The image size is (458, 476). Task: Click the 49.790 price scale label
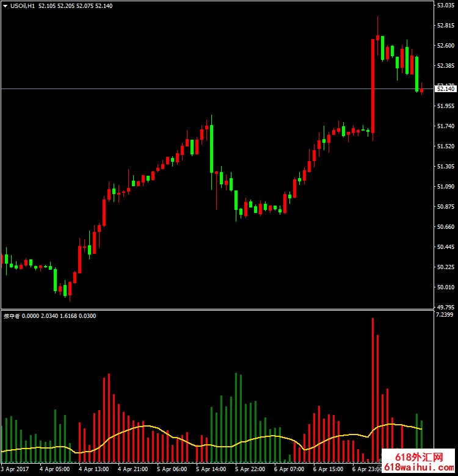click(445, 307)
